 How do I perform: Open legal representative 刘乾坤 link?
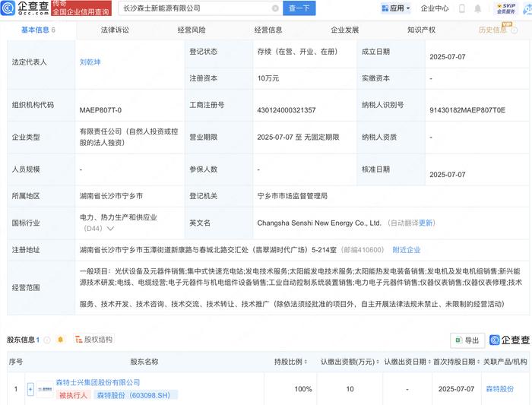click(90, 62)
